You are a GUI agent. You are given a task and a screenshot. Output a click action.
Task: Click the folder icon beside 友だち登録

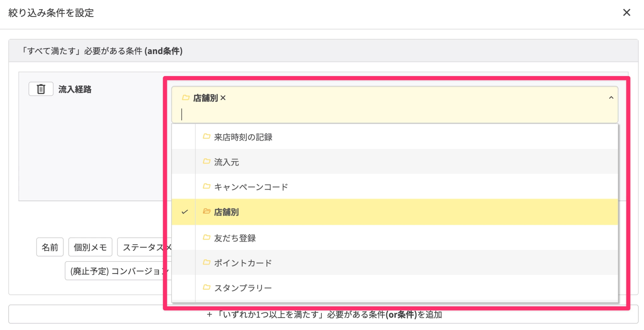point(207,237)
